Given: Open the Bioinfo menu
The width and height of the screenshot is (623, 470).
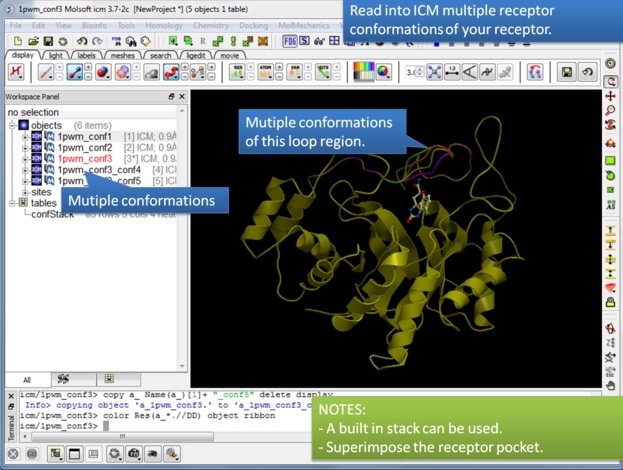Looking at the screenshot, I should click(x=94, y=24).
